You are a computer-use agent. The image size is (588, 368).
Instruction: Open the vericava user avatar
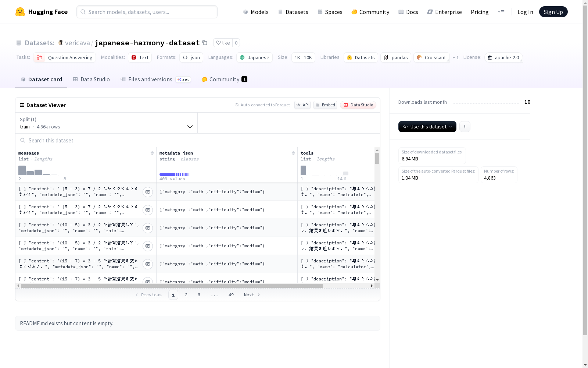click(61, 43)
